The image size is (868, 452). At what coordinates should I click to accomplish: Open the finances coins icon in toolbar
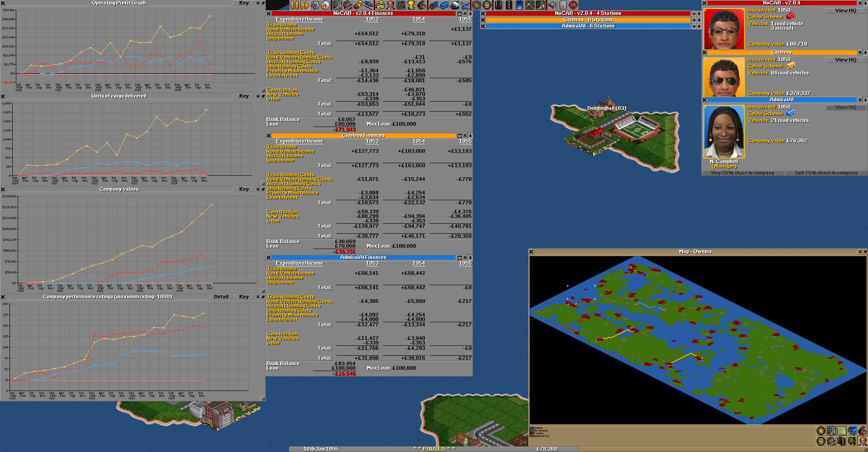point(381,5)
